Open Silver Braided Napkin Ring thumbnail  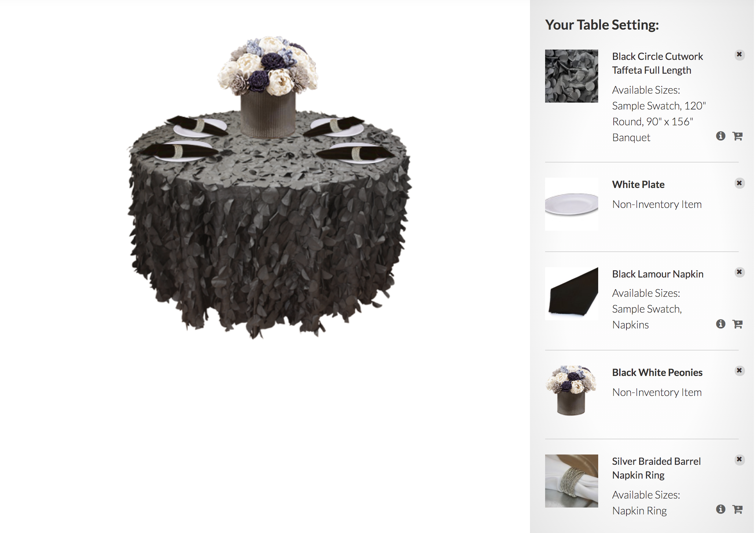571,481
